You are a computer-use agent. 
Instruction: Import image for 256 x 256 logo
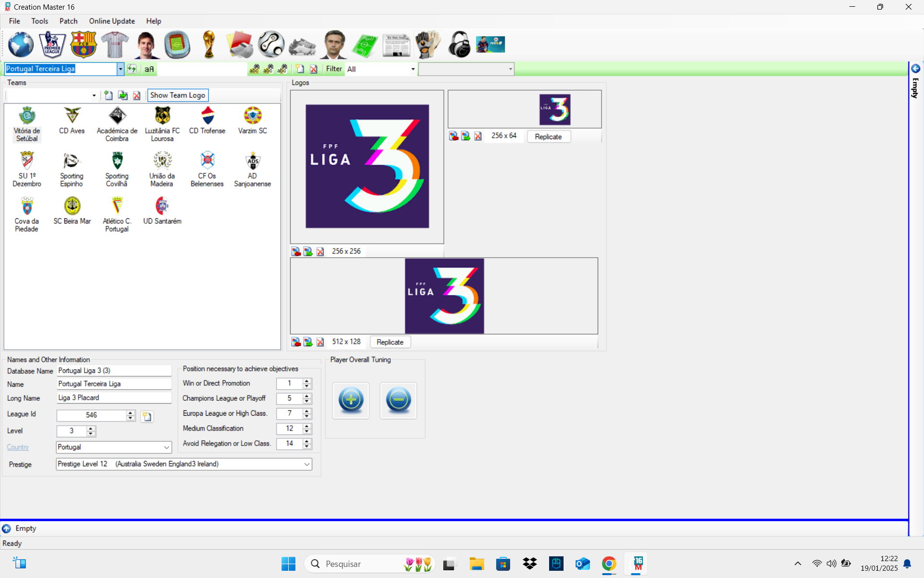[x=296, y=251]
